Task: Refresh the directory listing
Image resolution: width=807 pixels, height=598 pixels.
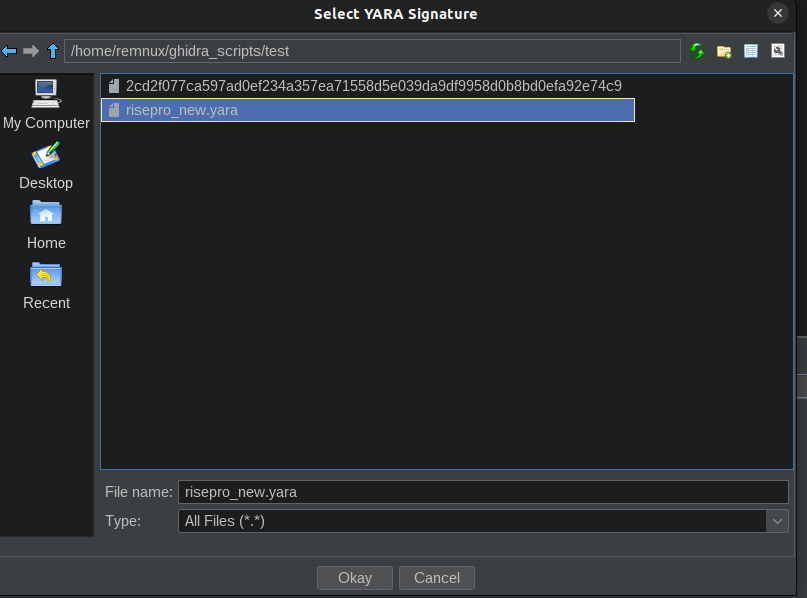Action: 697,51
